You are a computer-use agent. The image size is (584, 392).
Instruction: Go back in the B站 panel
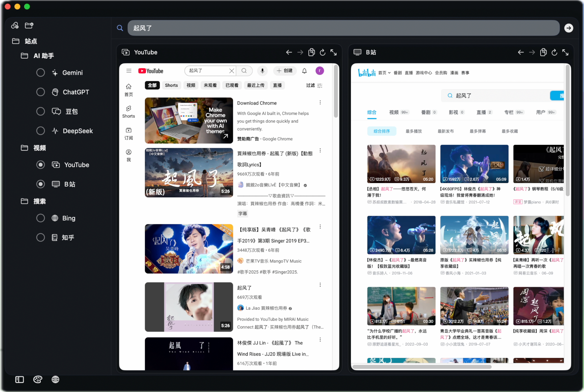tap(521, 52)
